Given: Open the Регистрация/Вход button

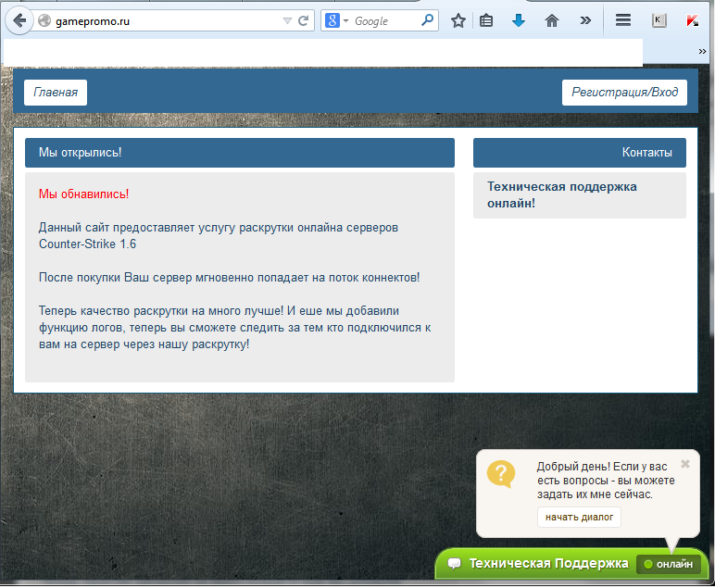Looking at the screenshot, I should [x=624, y=93].
